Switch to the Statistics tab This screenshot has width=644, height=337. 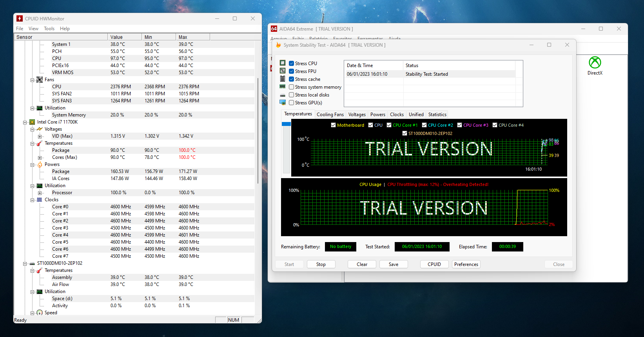coord(437,115)
